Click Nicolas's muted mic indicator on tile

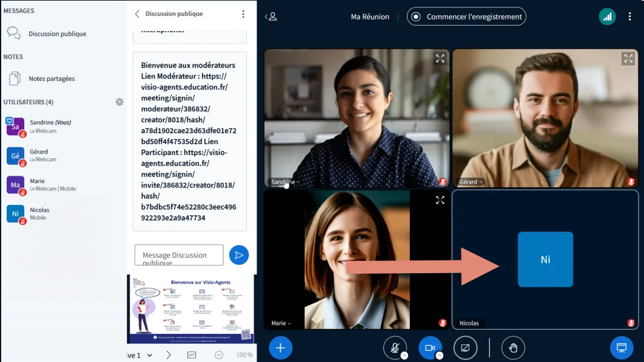[x=631, y=323]
